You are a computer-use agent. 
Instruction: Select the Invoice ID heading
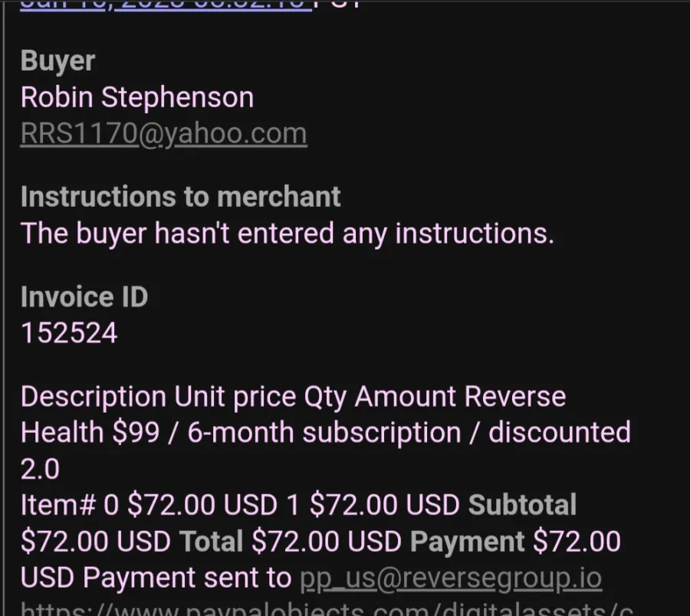[x=84, y=297]
